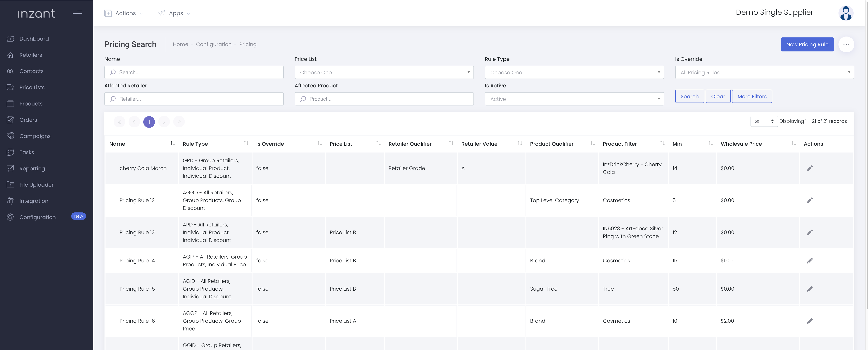Sort by the Wholesale Price column arrows
Viewport: 868px width, 350px height.
click(x=793, y=143)
